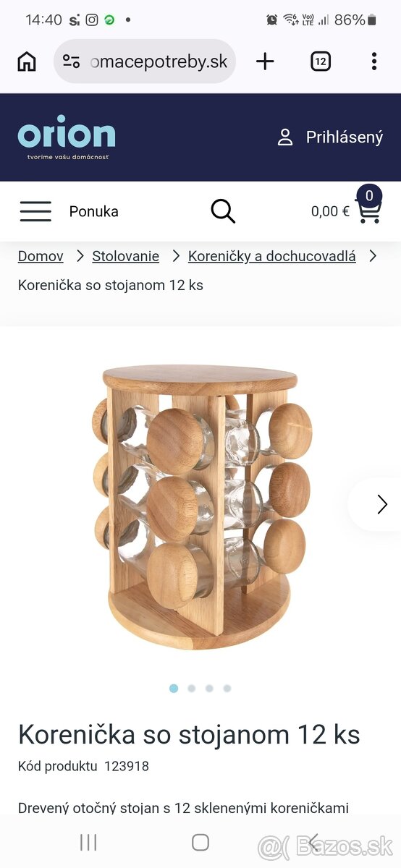
Task: Tap the spice rack product image
Action: [x=200, y=506]
